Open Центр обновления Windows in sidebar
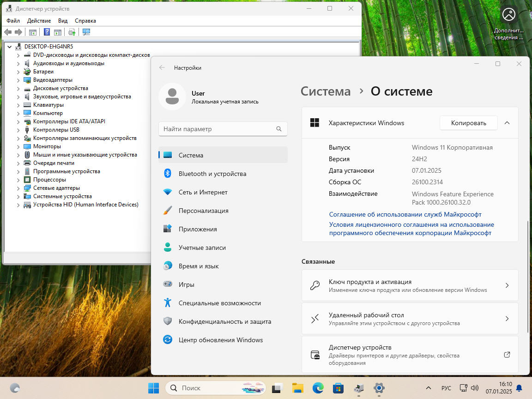Viewport: 532px width, 399px height. pyautogui.click(x=220, y=340)
